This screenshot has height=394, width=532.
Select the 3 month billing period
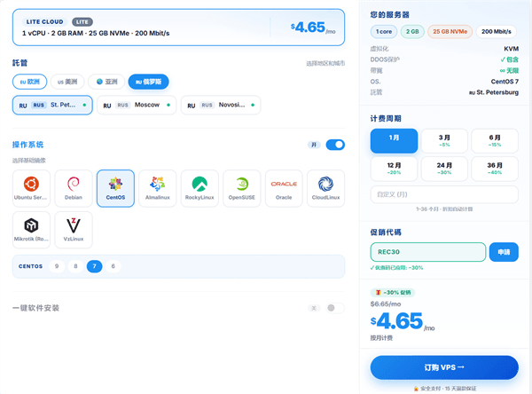[x=444, y=141]
